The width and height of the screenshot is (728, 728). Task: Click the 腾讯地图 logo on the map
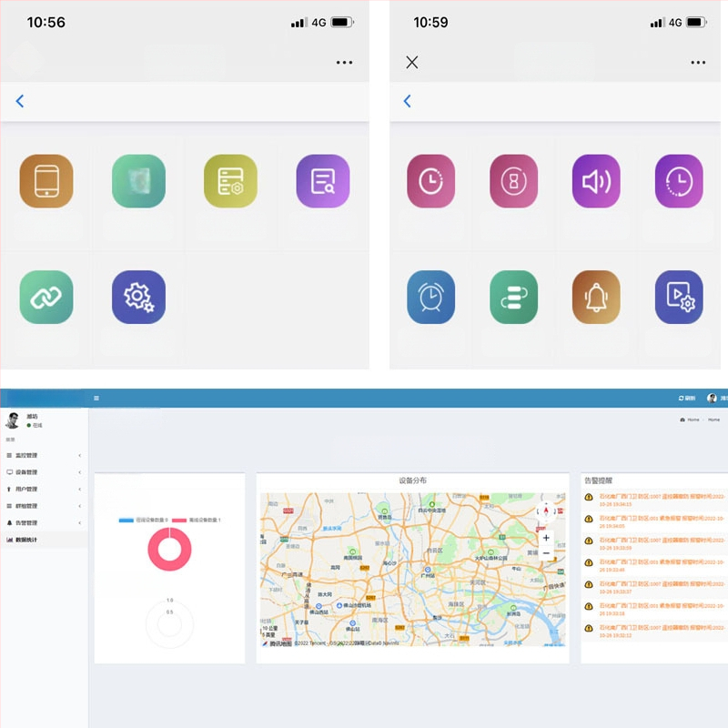[x=278, y=643]
